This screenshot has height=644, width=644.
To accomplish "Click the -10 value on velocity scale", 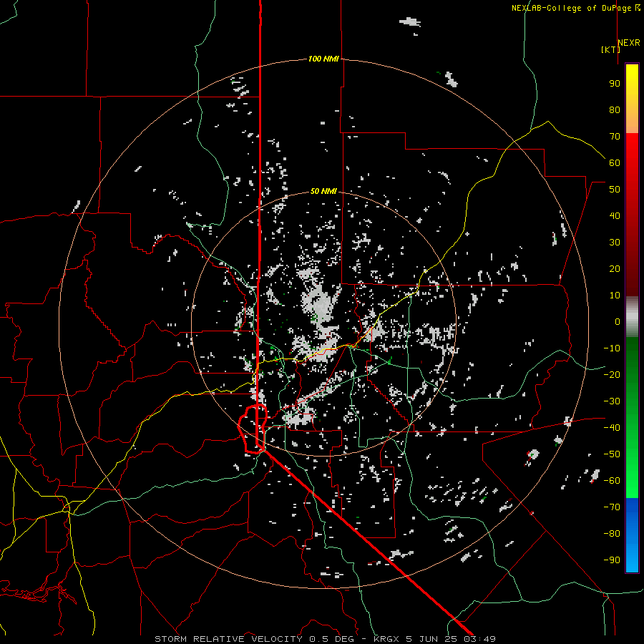I will (612, 348).
